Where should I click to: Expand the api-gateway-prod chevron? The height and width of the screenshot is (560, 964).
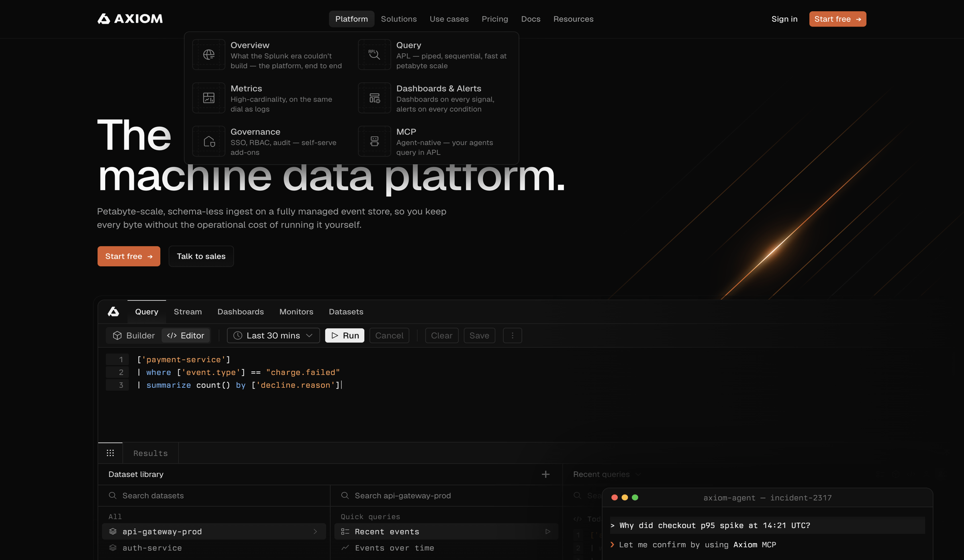pos(315,531)
